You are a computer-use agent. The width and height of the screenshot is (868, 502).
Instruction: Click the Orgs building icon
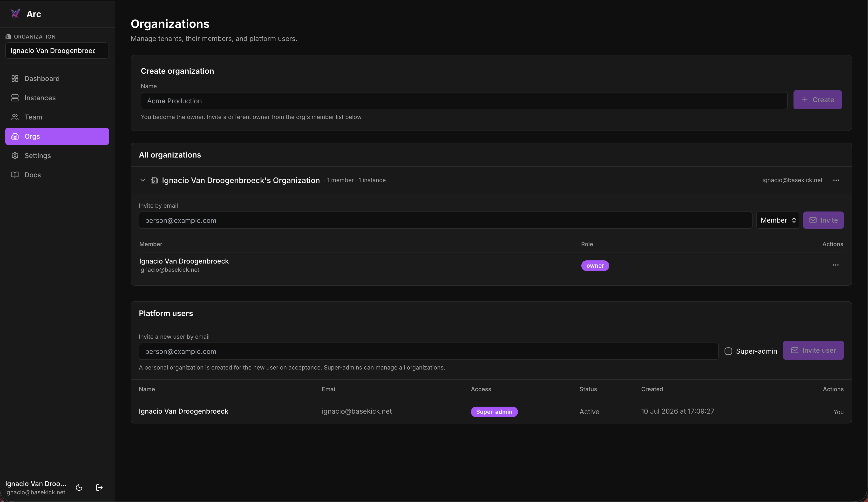pos(15,136)
